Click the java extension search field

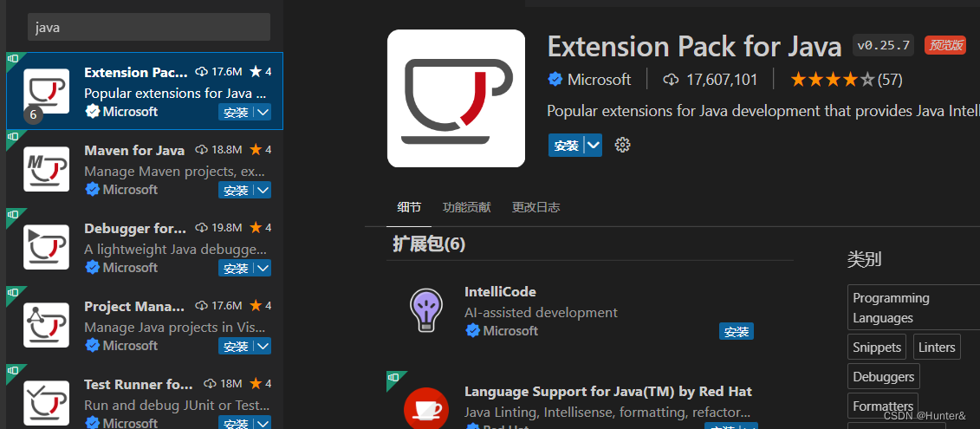pos(149,27)
